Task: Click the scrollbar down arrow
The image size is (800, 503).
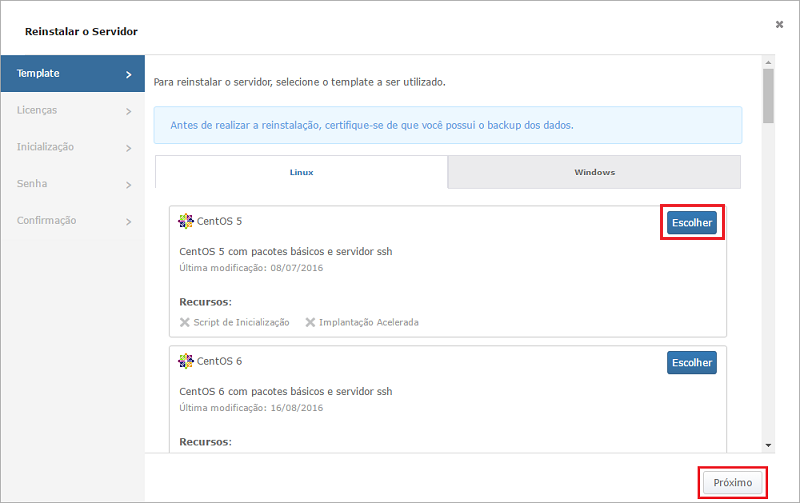Action: (x=768, y=445)
